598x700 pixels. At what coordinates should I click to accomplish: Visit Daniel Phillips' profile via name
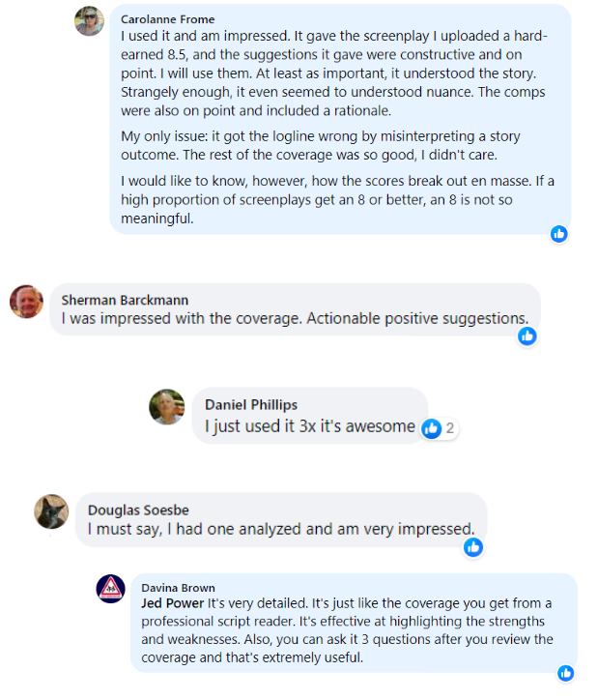tap(252, 405)
